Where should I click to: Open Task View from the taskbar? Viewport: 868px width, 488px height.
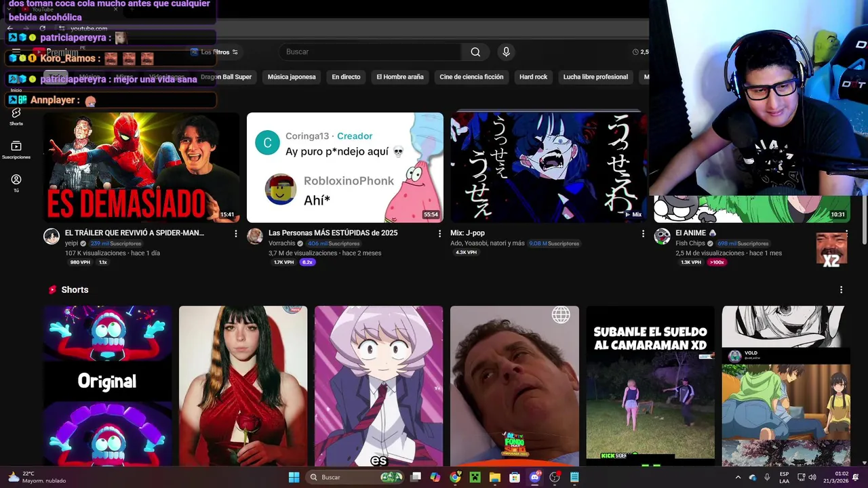point(416,477)
